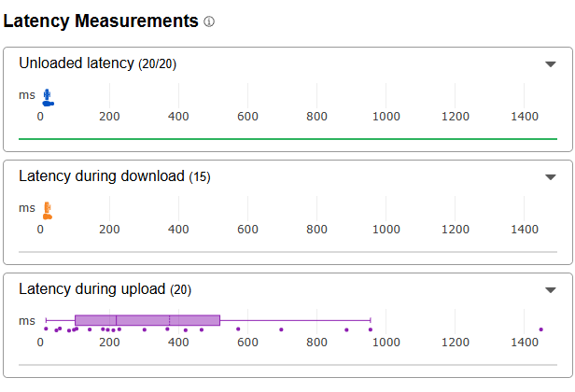
Task: Collapse the Latency during download arrow
Action: [x=551, y=177]
